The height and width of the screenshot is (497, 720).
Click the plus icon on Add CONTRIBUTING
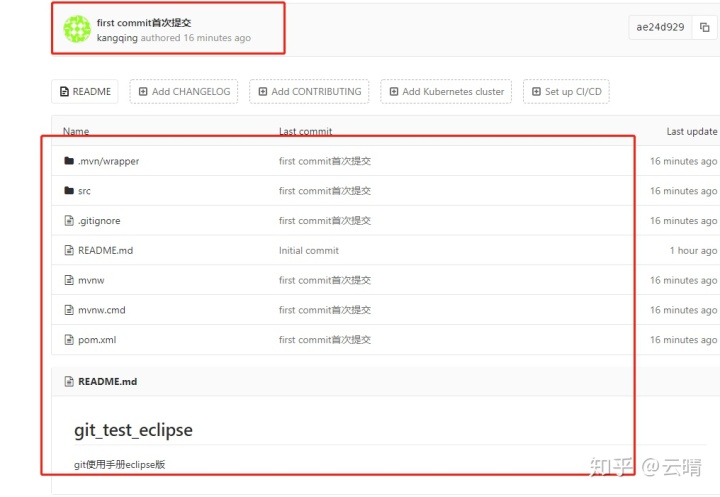(x=263, y=91)
